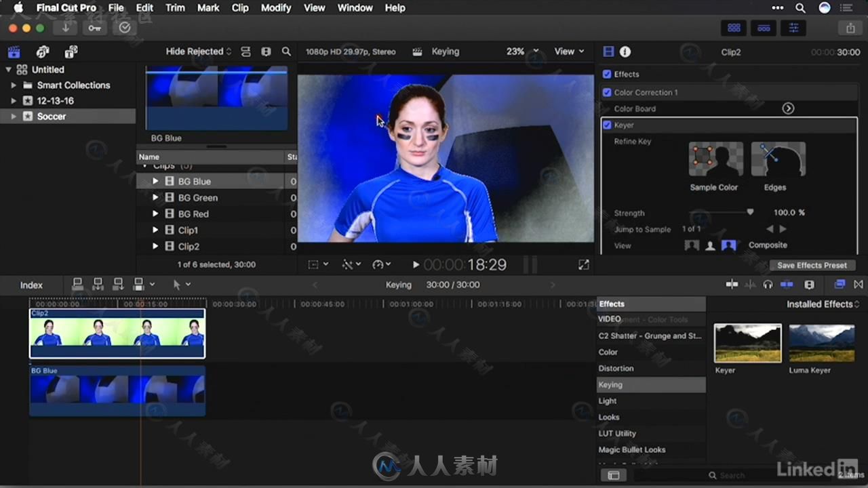Click insert clip edit icon

coord(98,285)
